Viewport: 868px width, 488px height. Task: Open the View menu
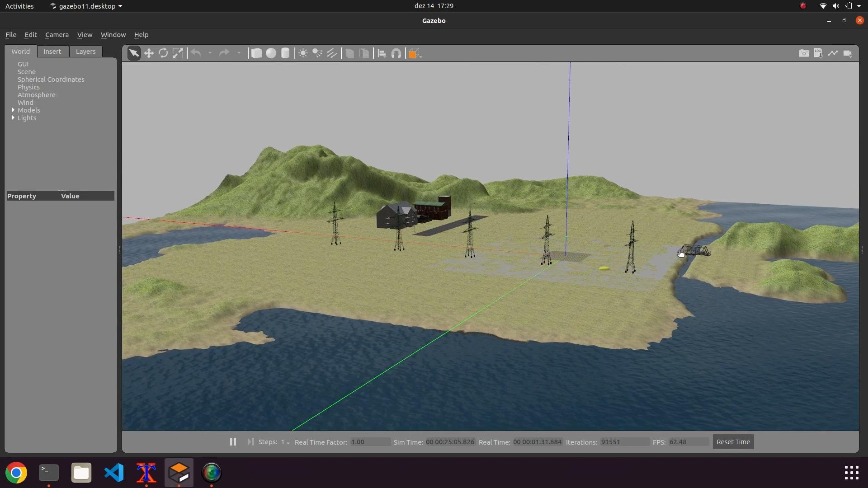[85, 35]
